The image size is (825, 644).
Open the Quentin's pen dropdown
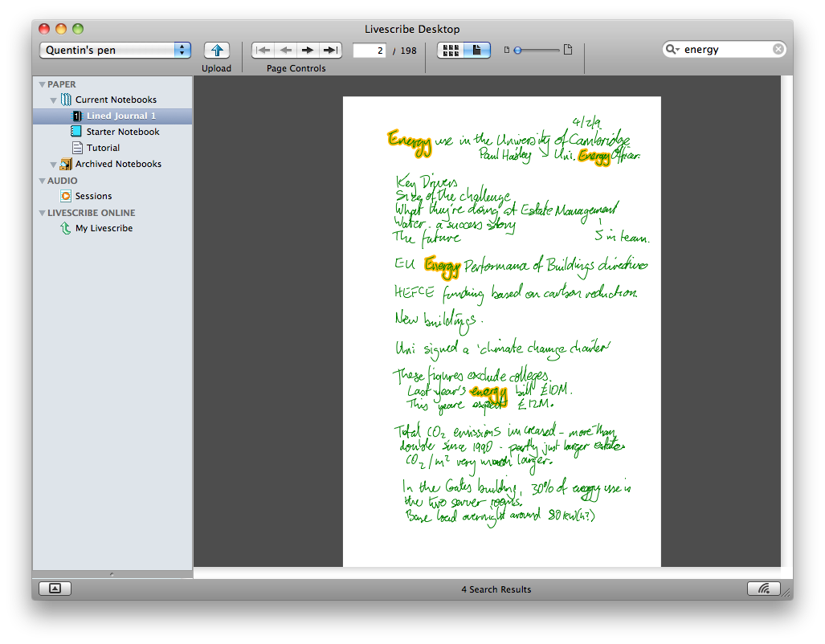tap(115, 50)
